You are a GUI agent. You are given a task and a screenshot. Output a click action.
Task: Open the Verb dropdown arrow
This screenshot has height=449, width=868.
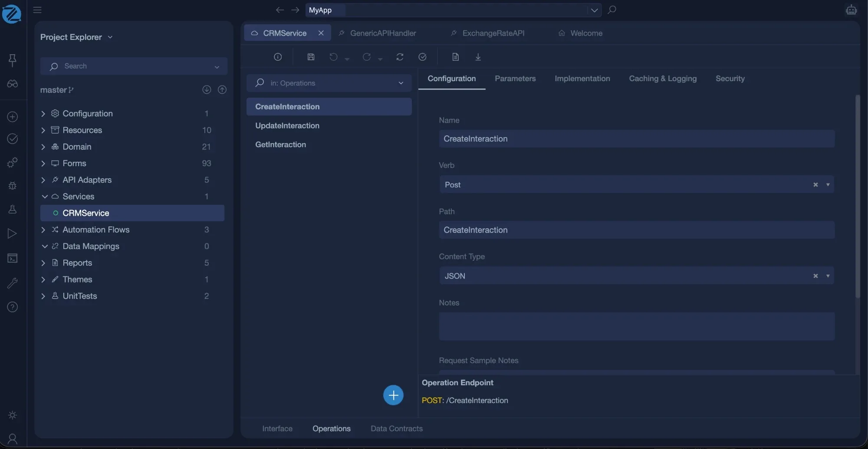[x=828, y=185]
